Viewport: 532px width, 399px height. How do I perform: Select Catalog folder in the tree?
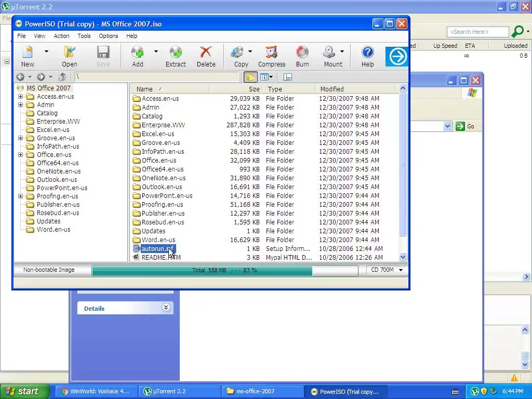click(47, 113)
